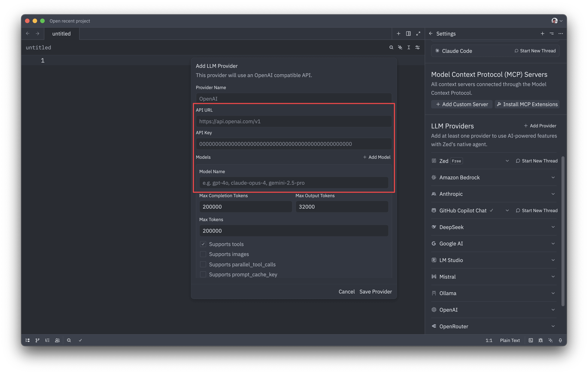Screen dimensions: 588x374
Task: Click the buffer search magnifier icon
Action: [391, 47]
